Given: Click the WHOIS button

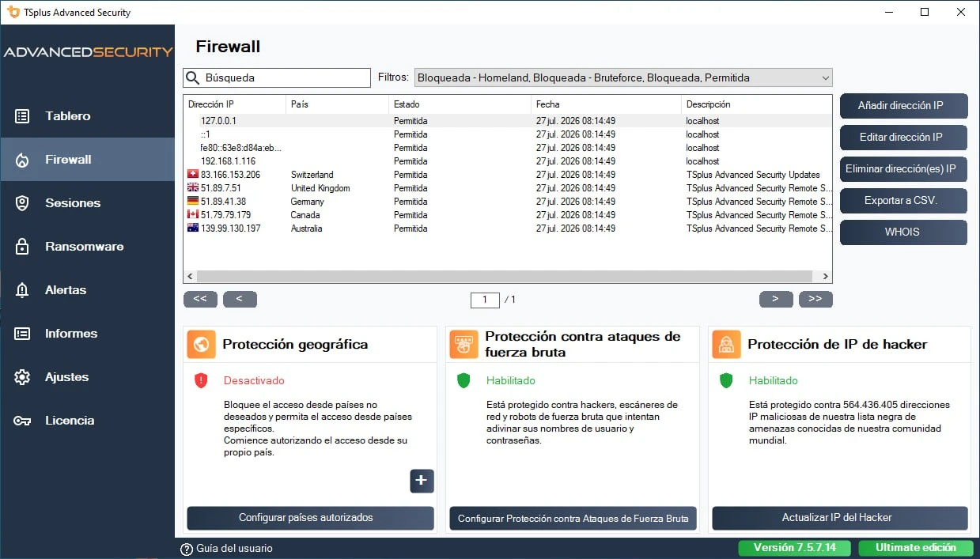Looking at the screenshot, I should pos(903,232).
